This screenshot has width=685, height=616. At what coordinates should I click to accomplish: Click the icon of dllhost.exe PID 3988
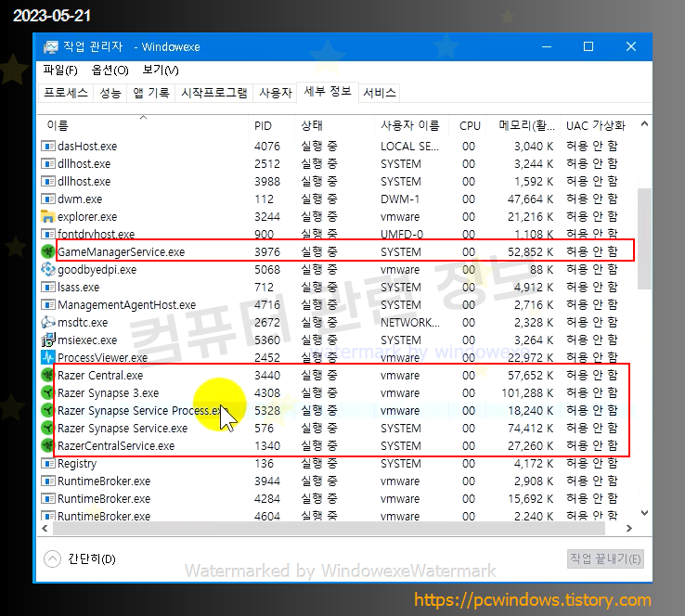click(x=47, y=181)
